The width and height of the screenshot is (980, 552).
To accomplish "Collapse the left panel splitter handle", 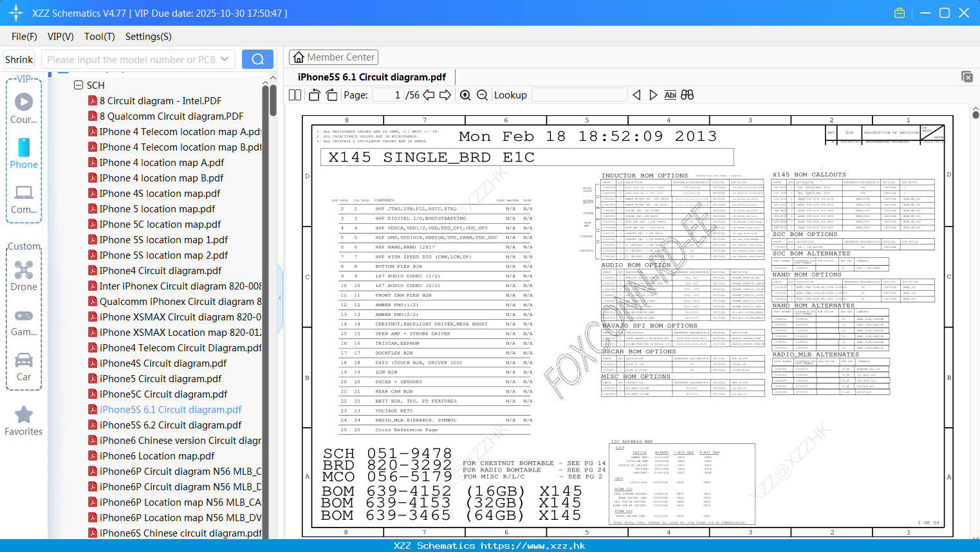I will click(x=280, y=297).
